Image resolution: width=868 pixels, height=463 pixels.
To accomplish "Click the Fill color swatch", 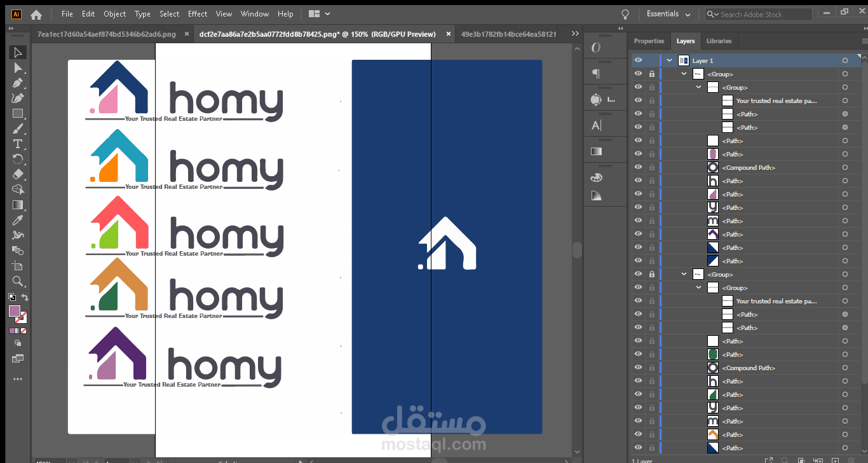I will pyautogui.click(x=15, y=311).
